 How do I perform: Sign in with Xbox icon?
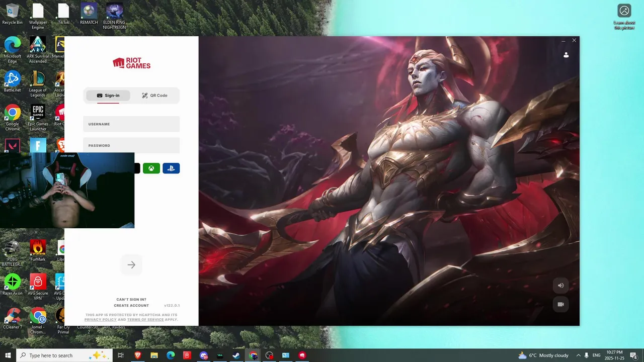(x=151, y=168)
